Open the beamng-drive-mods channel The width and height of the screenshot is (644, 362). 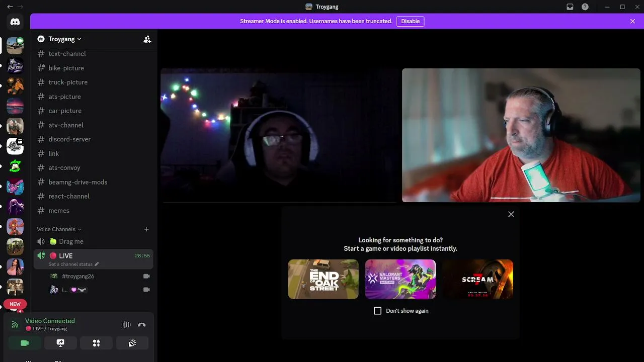click(94, 182)
